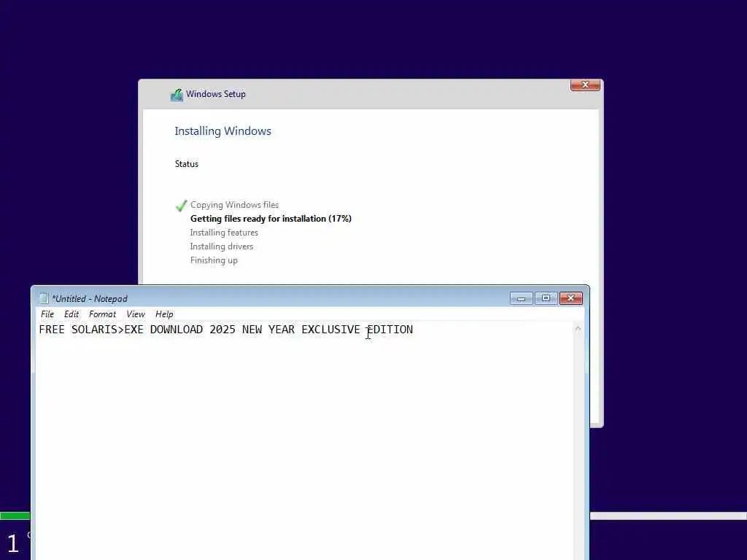Screen dimensions: 747x560
Task: Click the word SOLARIS>EXE in Notepad
Action: [x=107, y=330]
